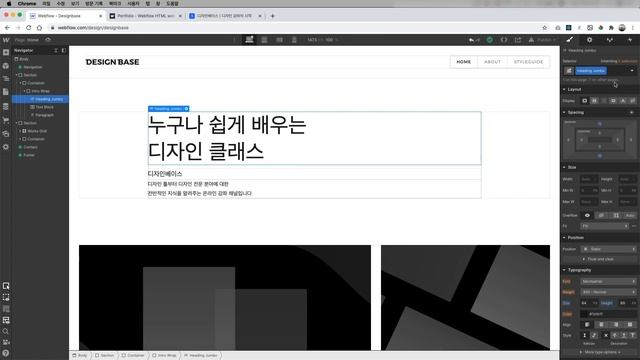Click HOME in the page navigation
This screenshot has width=640, height=360.
pos(464,62)
